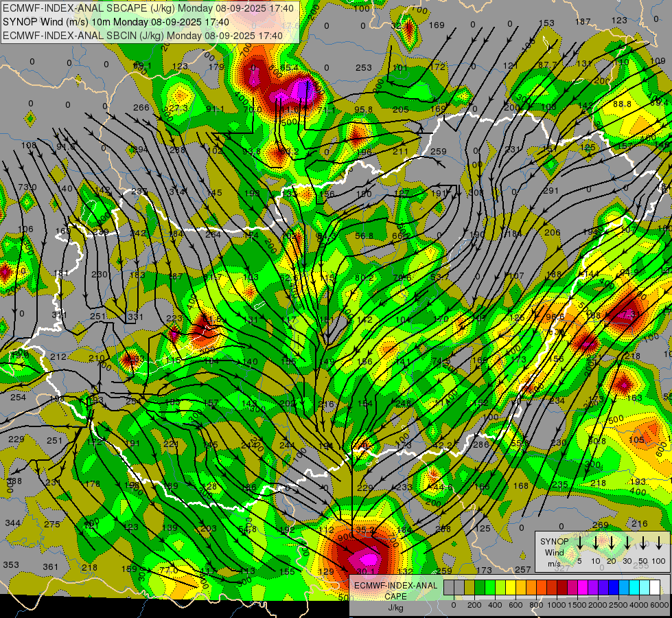The width and height of the screenshot is (672, 618).
Task: Click the 20 m/s wind arrow in legend
Action: (612, 543)
